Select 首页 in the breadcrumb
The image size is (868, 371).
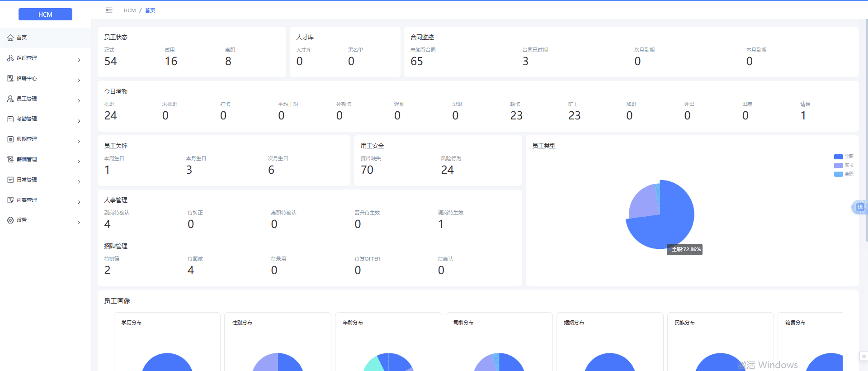150,10
